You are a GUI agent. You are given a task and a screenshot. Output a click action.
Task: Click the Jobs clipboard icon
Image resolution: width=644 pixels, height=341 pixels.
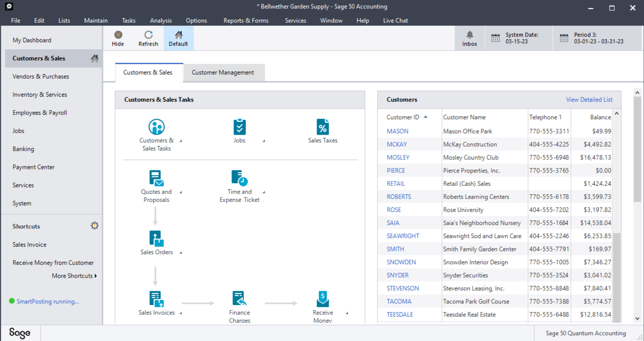tap(239, 127)
